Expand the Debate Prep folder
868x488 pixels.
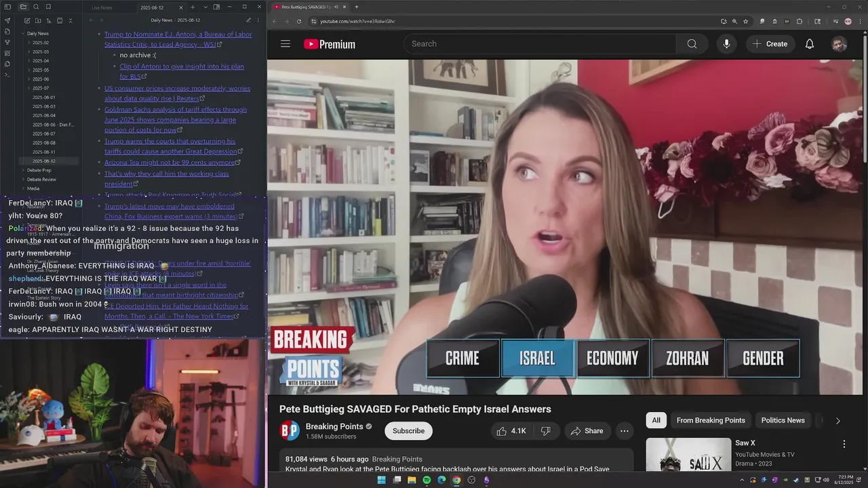tap(23, 170)
